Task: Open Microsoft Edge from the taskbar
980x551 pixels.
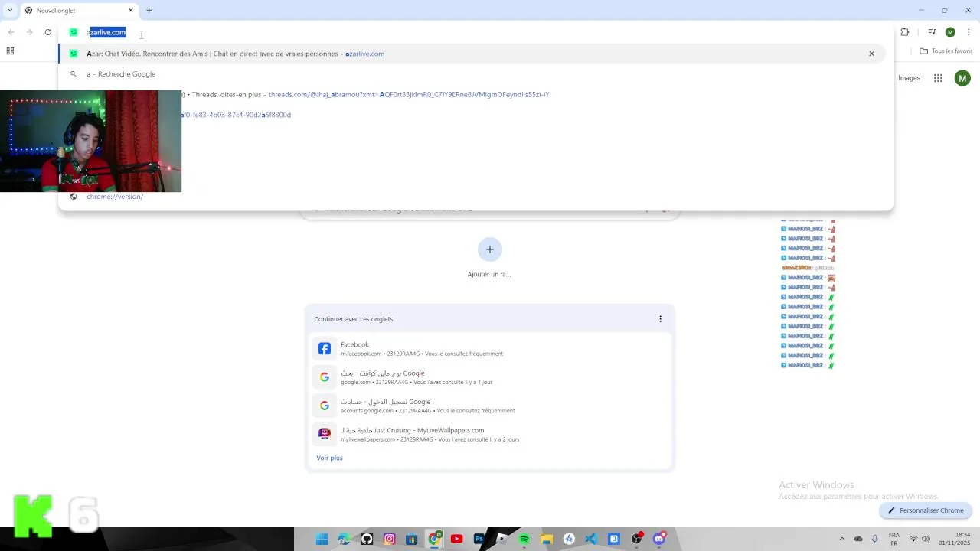Action: coord(345,539)
